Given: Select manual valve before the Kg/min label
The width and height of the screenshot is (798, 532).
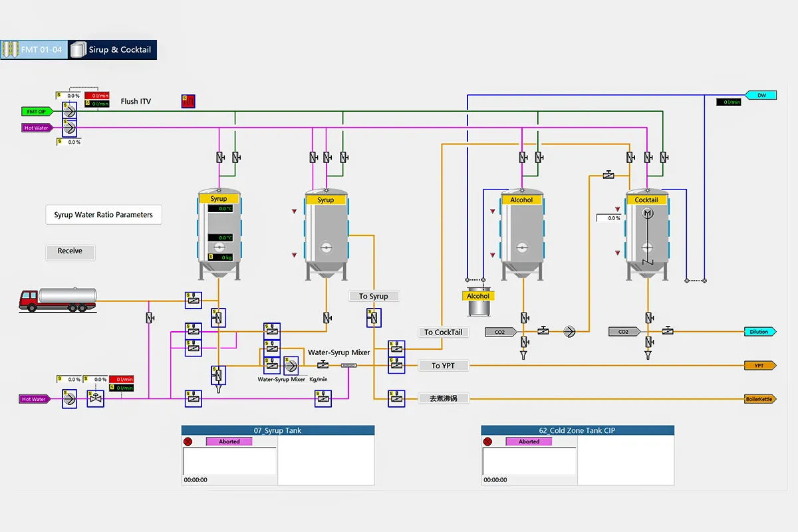Looking at the screenshot, I should coord(323,364).
